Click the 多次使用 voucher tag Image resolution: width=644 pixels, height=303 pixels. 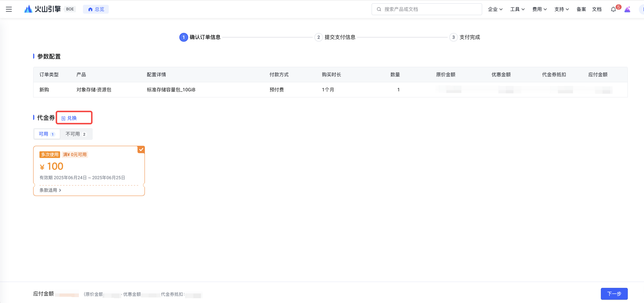coord(50,155)
